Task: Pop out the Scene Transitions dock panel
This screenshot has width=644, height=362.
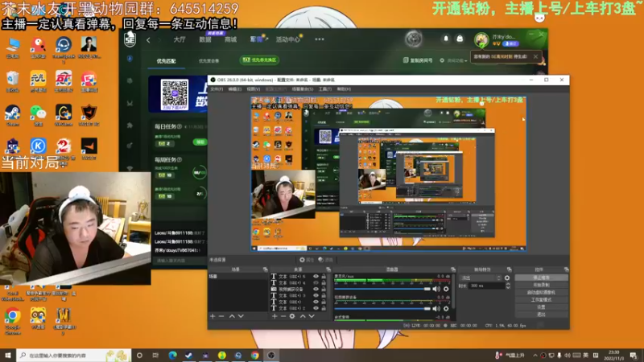Action: tap(510, 269)
